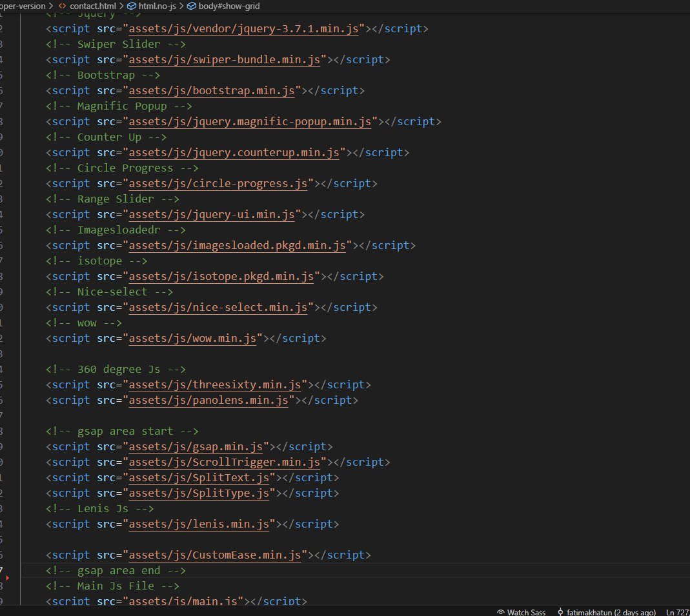Follow jquery-ui.min.js path link
This screenshot has height=616, width=690.
(212, 215)
